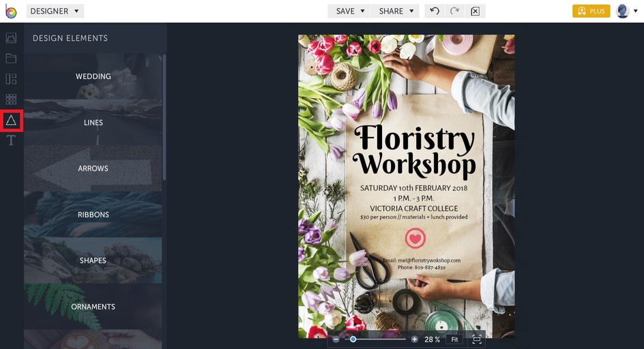
Task: Zoom in with the plus icon
Action: click(414, 339)
